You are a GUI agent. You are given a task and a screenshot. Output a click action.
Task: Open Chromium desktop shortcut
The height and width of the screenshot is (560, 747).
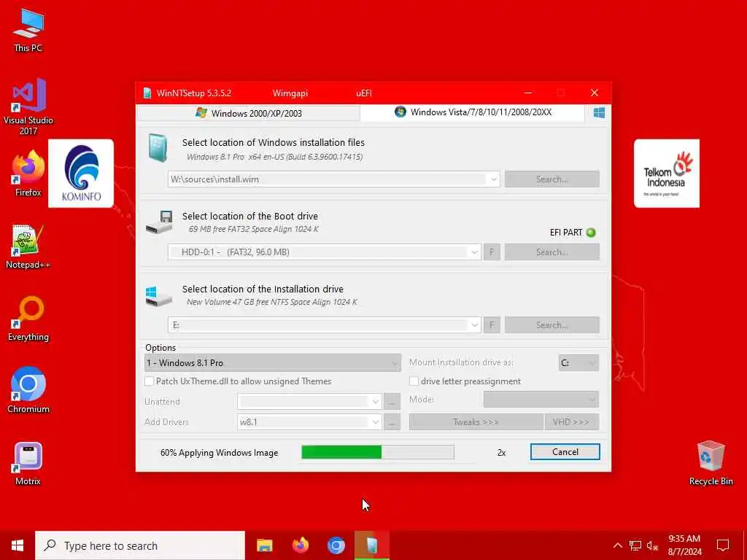point(28,389)
